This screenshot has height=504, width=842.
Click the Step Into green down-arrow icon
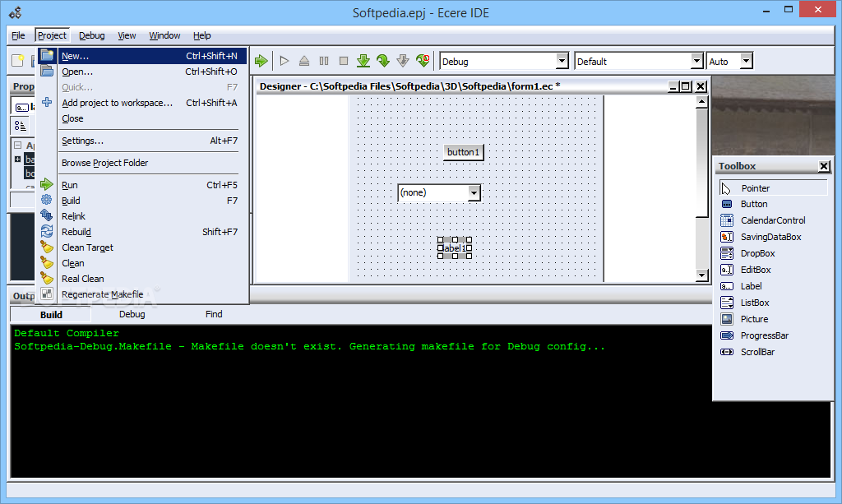point(363,61)
